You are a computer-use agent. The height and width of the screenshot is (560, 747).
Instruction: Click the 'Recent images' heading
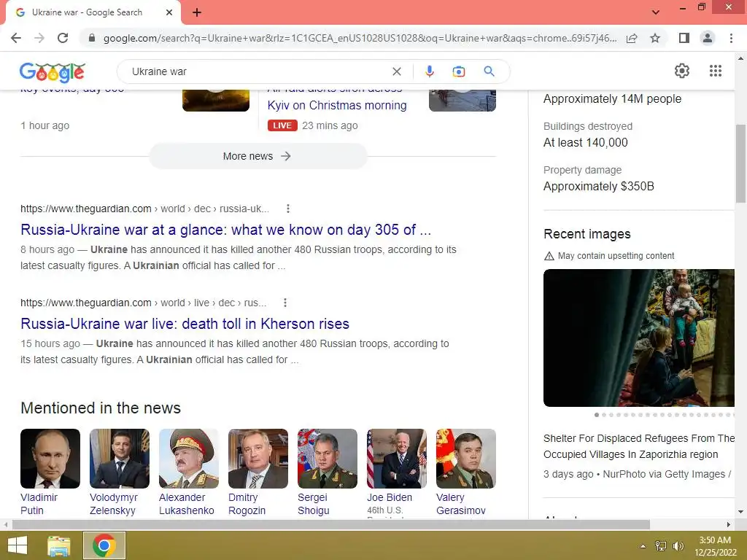pyautogui.click(x=587, y=234)
